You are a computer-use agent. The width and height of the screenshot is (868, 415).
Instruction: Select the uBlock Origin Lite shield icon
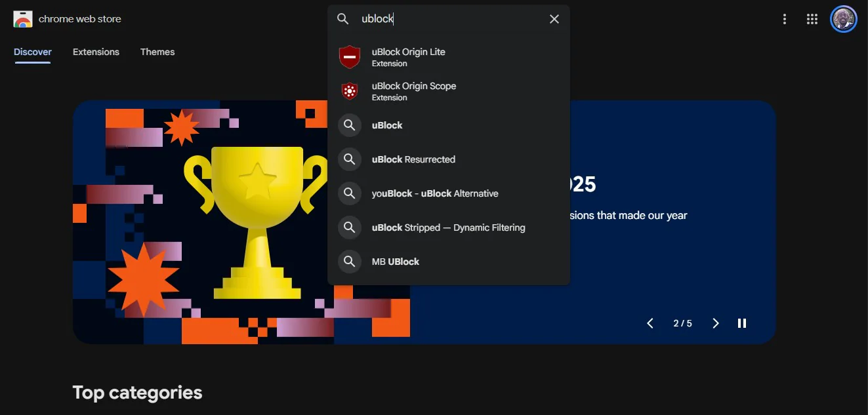pos(350,57)
